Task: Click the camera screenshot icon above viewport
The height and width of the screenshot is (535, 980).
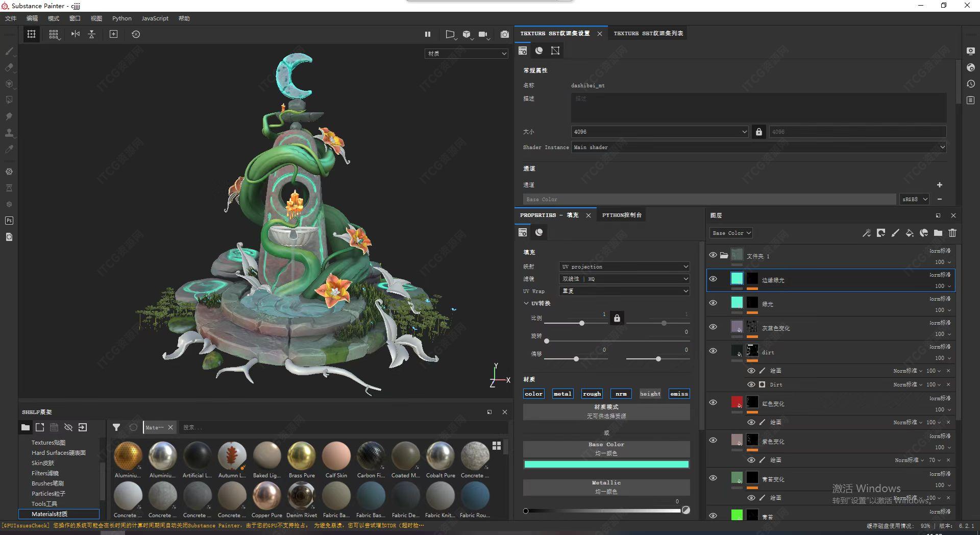Action: [x=504, y=34]
